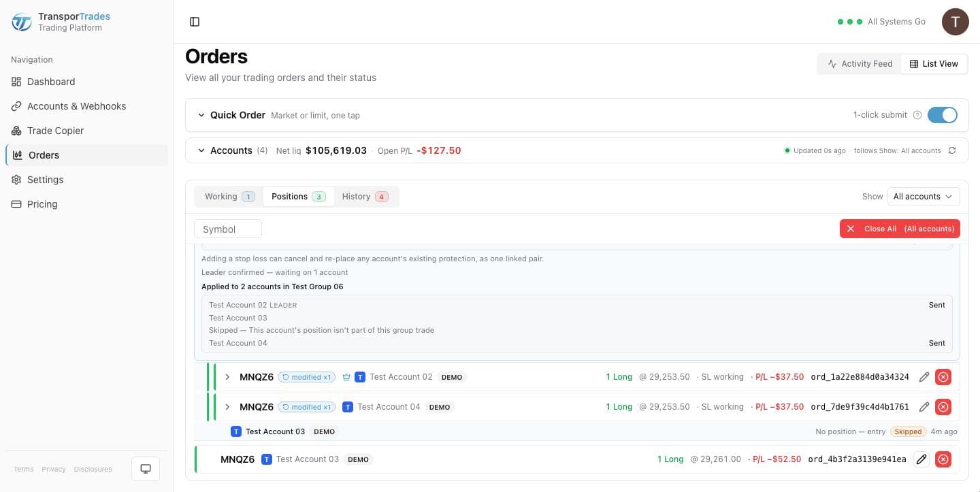980x492 pixels.
Task: Click order ID ord_7de9f39c4d4b1761
Action: [x=860, y=407]
